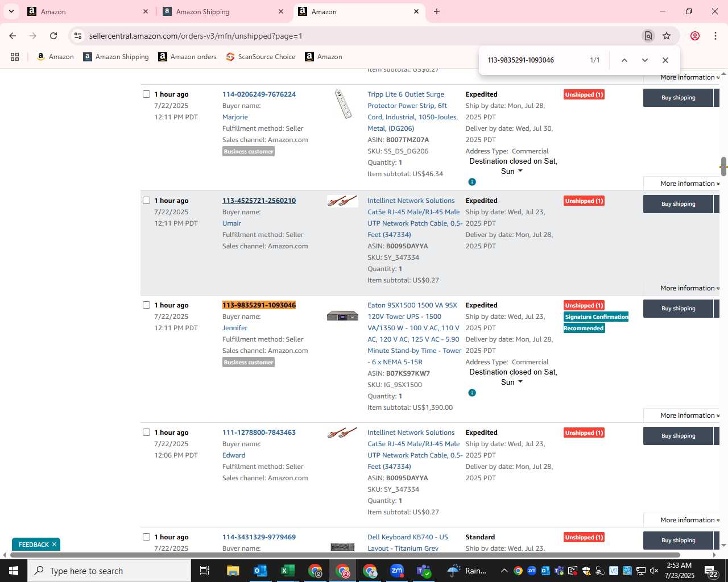This screenshot has height=582, width=728.
Task: Dismiss the FEEDBACK tab with X
Action: 54,544
